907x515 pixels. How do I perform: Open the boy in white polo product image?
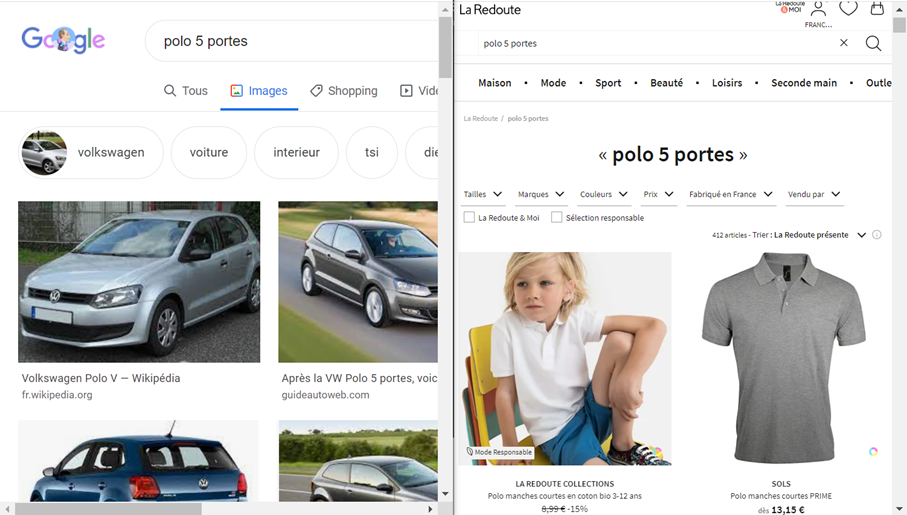(x=565, y=358)
